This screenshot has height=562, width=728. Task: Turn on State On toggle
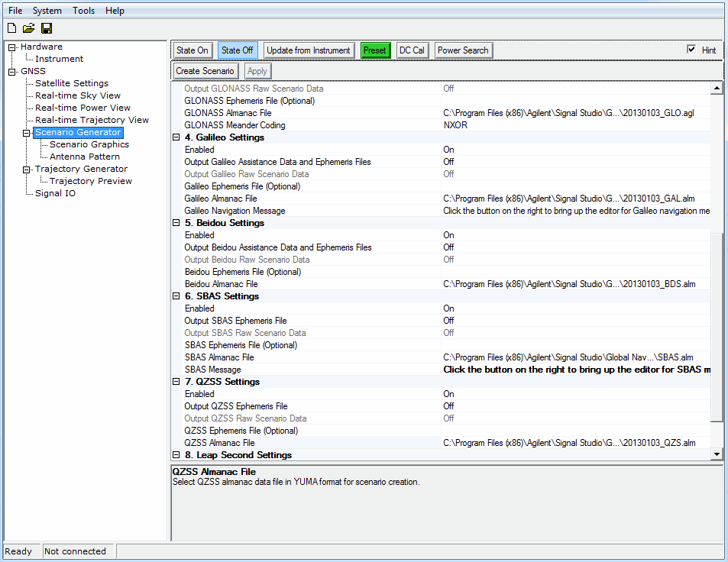pos(192,50)
